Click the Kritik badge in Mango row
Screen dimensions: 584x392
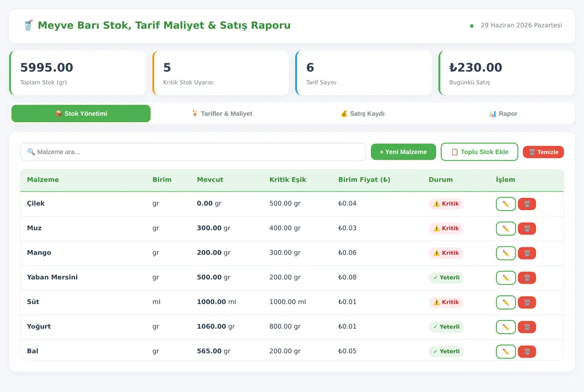coord(446,253)
